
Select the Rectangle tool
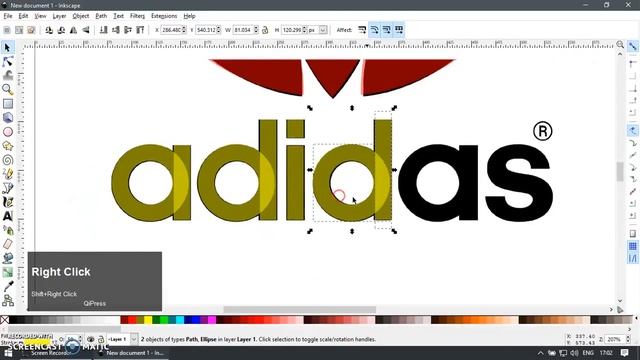click(x=7, y=104)
